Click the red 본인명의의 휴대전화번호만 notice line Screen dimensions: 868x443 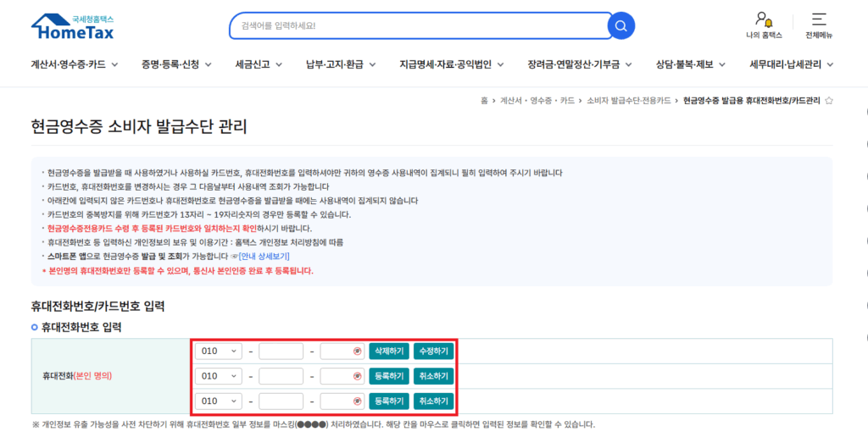click(178, 271)
